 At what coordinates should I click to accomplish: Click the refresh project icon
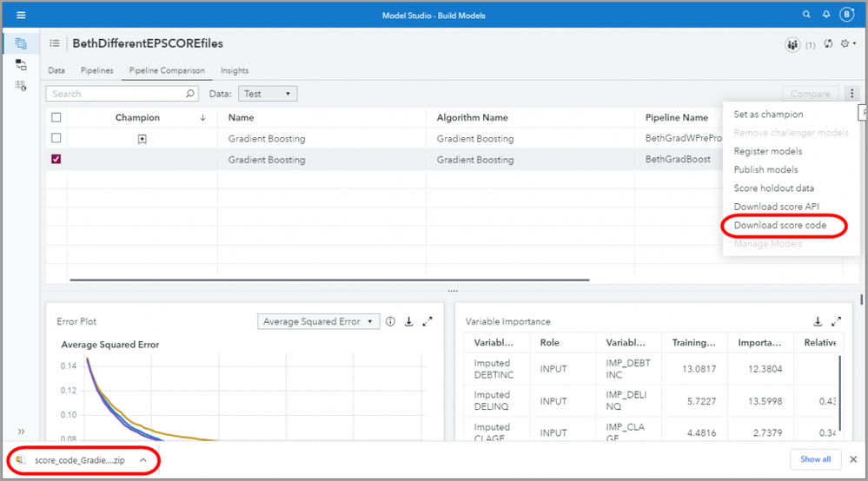click(828, 43)
